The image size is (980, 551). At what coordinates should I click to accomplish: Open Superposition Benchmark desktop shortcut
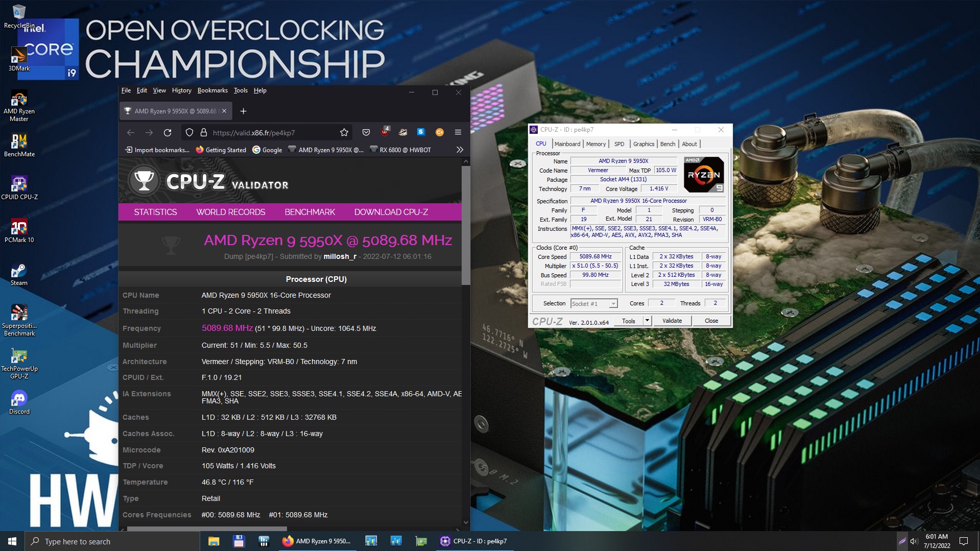coord(19,320)
